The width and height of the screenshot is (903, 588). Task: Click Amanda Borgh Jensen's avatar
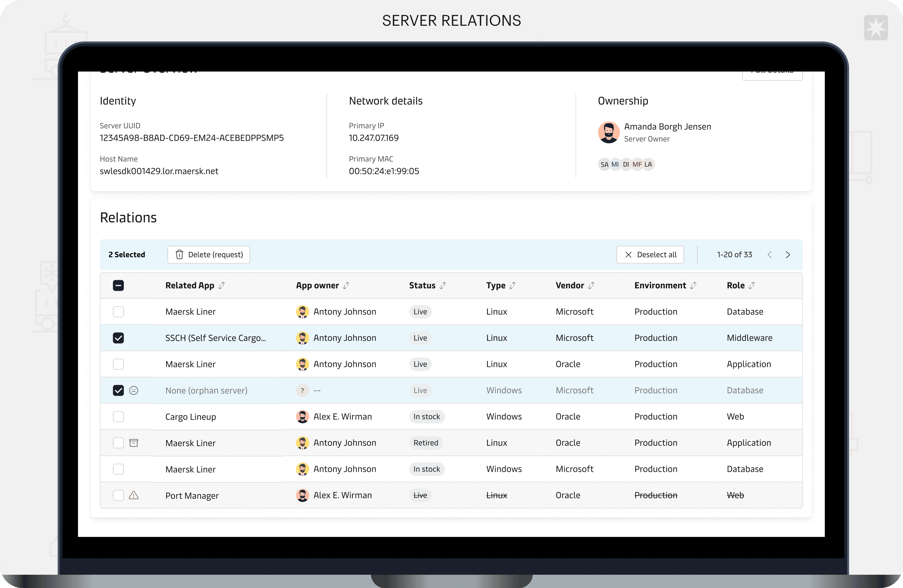609,132
